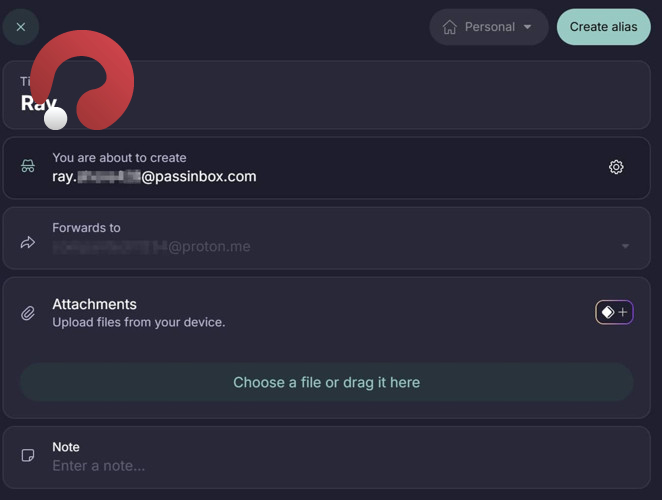Click Choose a file or drag it here
The image size is (662, 500).
click(326, 382)
